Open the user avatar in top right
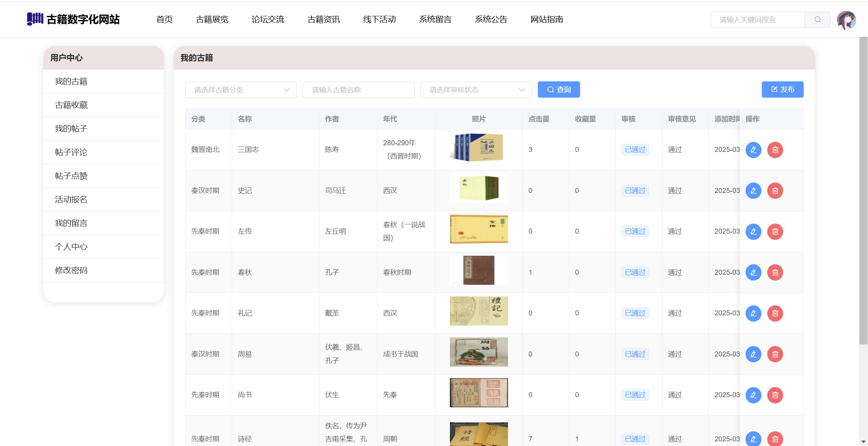 [x=846, y=20]
